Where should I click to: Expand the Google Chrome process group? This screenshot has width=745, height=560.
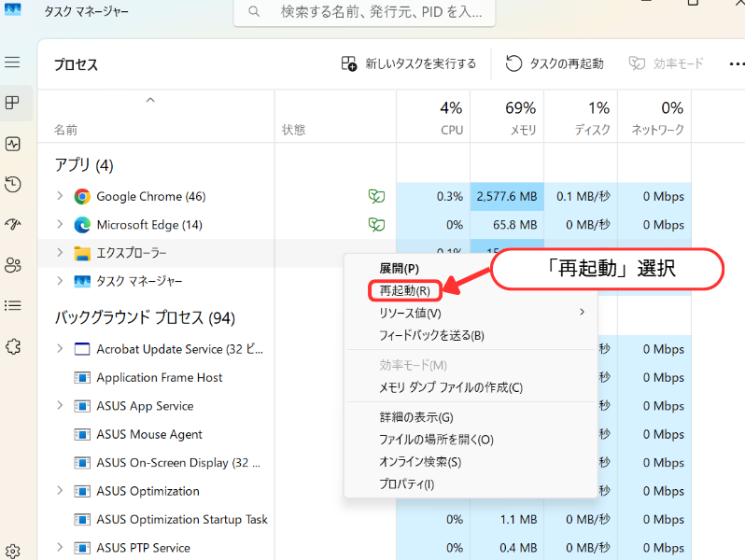click(x=60, y=196)
